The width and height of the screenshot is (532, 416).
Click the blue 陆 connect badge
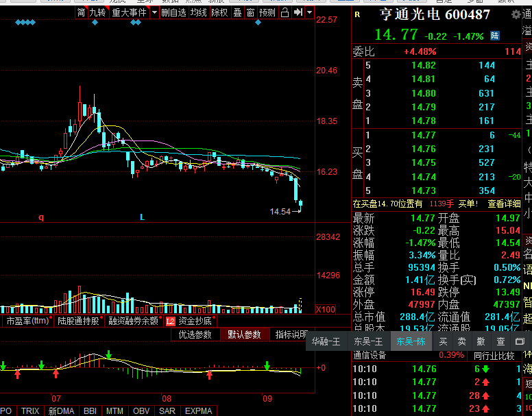click(495, 36)
